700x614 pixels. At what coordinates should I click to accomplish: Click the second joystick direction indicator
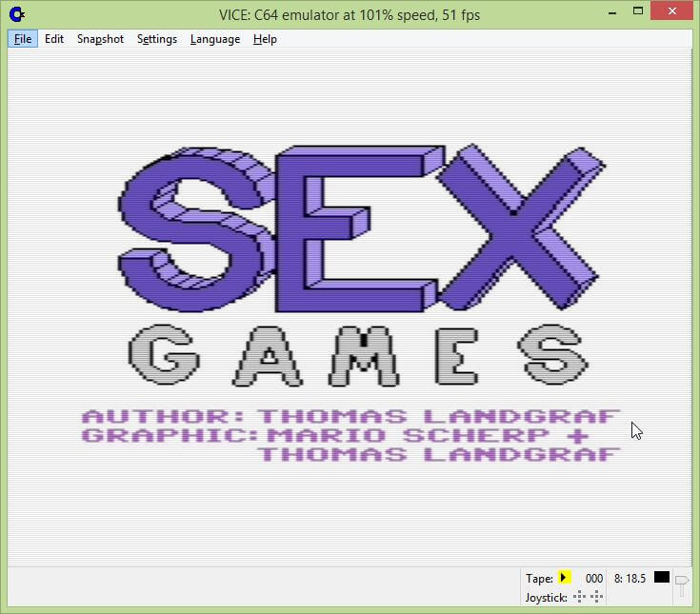(596, 597)
